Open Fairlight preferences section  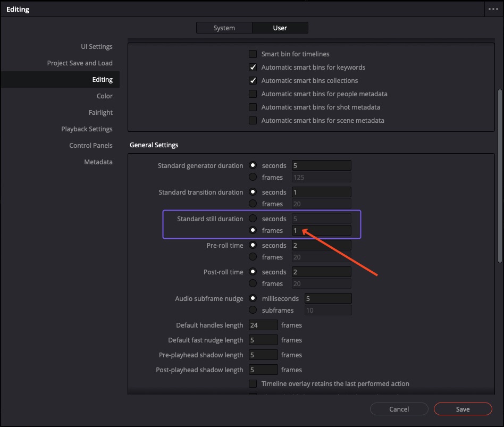click(x=100, y=113)
